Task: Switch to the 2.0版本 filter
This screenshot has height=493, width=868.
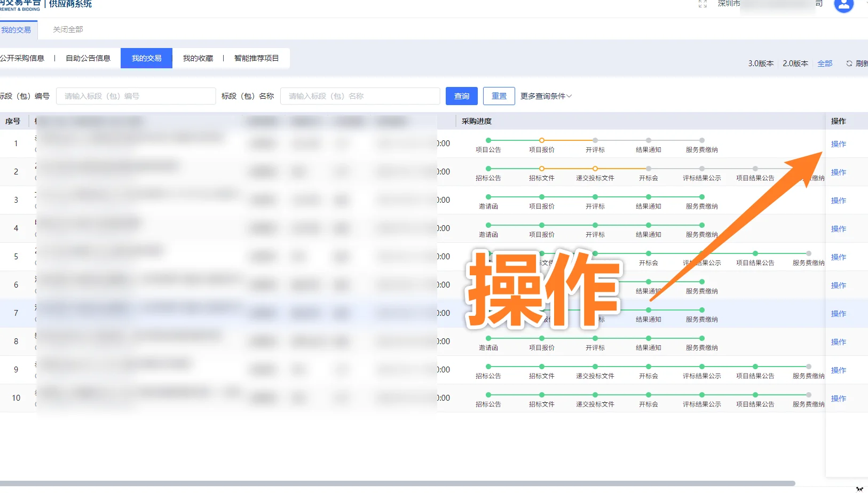Action: (795, 63)
